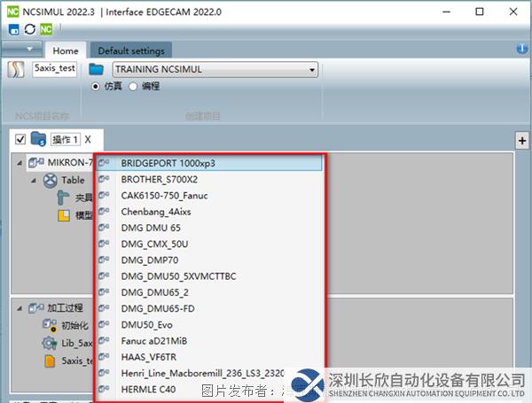Click the plus button to add operation

tap(521, 141)
